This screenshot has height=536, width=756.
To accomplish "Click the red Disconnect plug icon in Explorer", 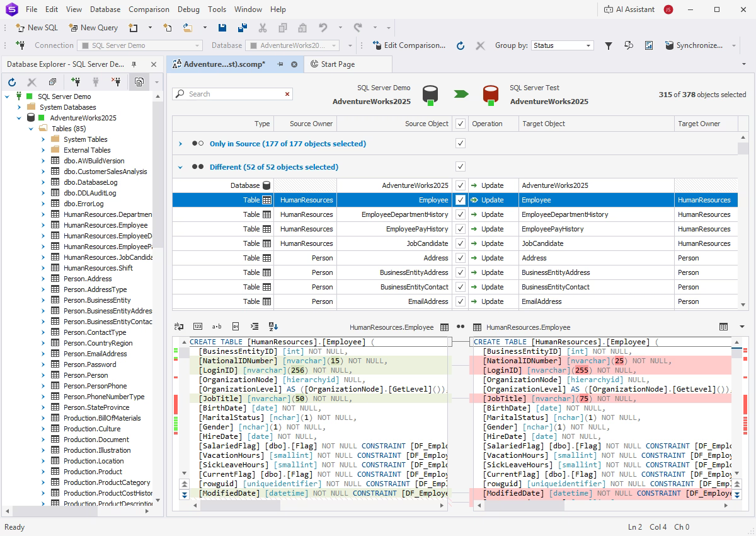I will point(115,82).
